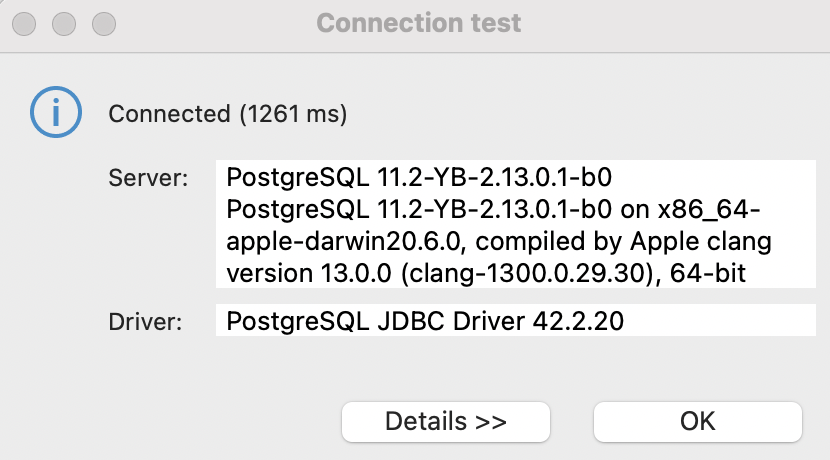Click the window zoom button
The width and height of the screenshot is (830, 460).
point(101,22)
